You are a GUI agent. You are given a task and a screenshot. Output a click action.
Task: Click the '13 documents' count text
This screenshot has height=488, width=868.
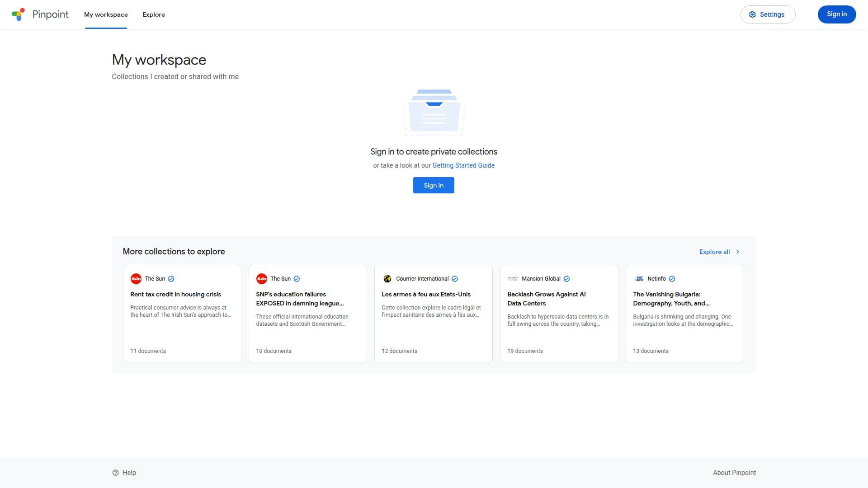coord(651,351)
